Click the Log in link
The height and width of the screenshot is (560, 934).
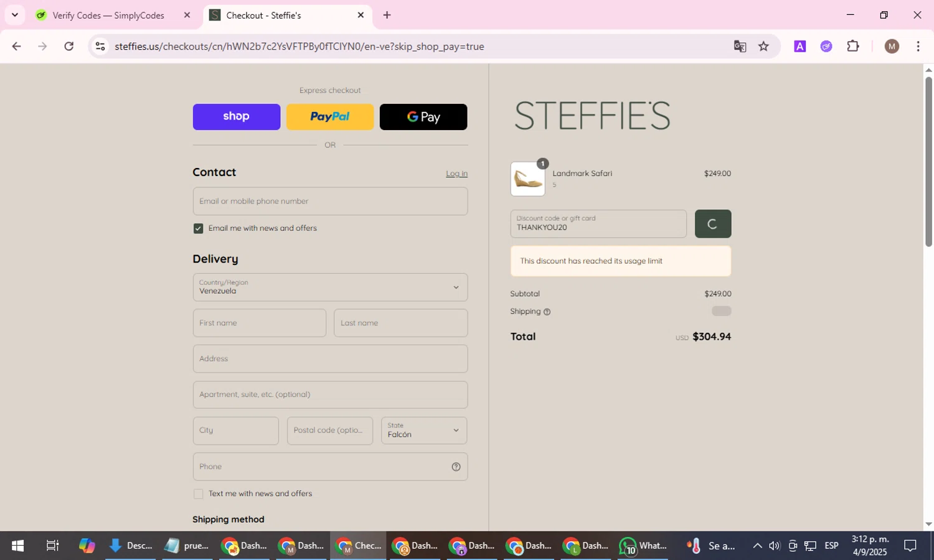pos(456,174)
